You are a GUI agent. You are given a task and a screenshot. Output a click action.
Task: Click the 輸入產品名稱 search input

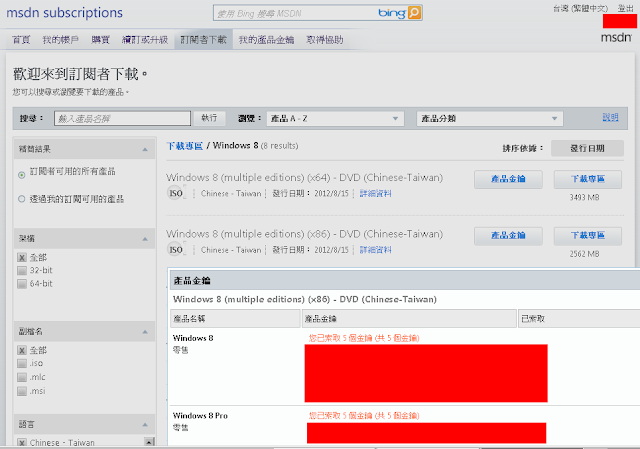tap(122, 118)
